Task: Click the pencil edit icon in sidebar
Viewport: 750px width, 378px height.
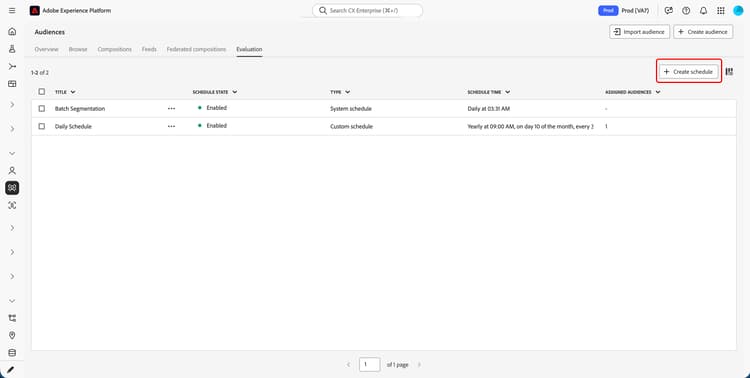Action: tap(11, 370)
